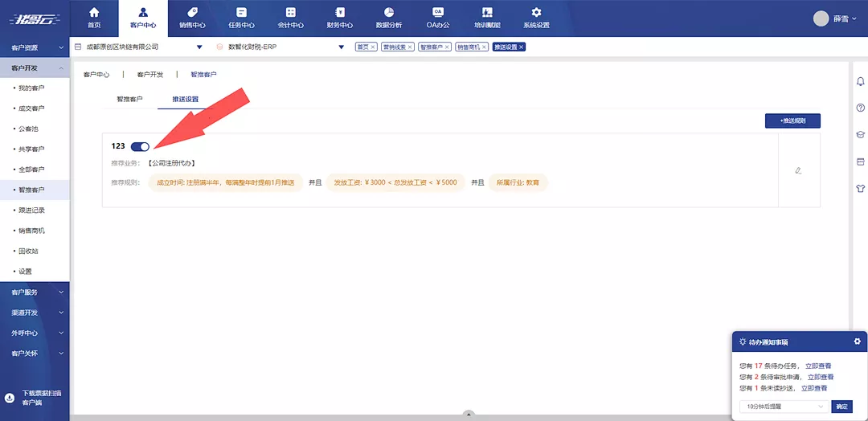Open 全部客户 in sidebar
The height and width of the screenshot is (421, 868).
(31, 170)
